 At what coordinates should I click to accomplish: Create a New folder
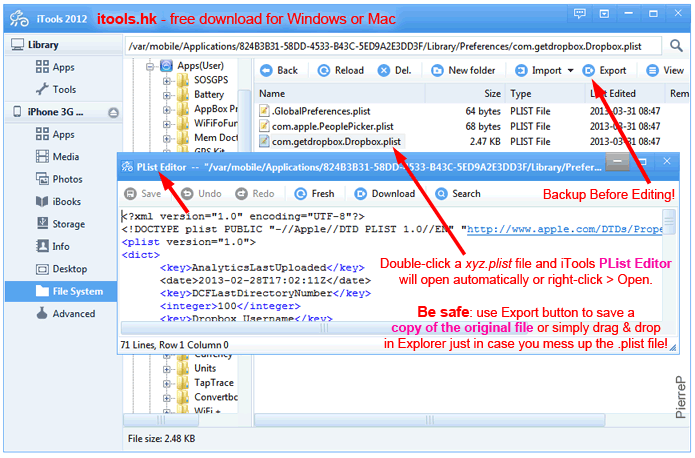click(x=463, y=70)
